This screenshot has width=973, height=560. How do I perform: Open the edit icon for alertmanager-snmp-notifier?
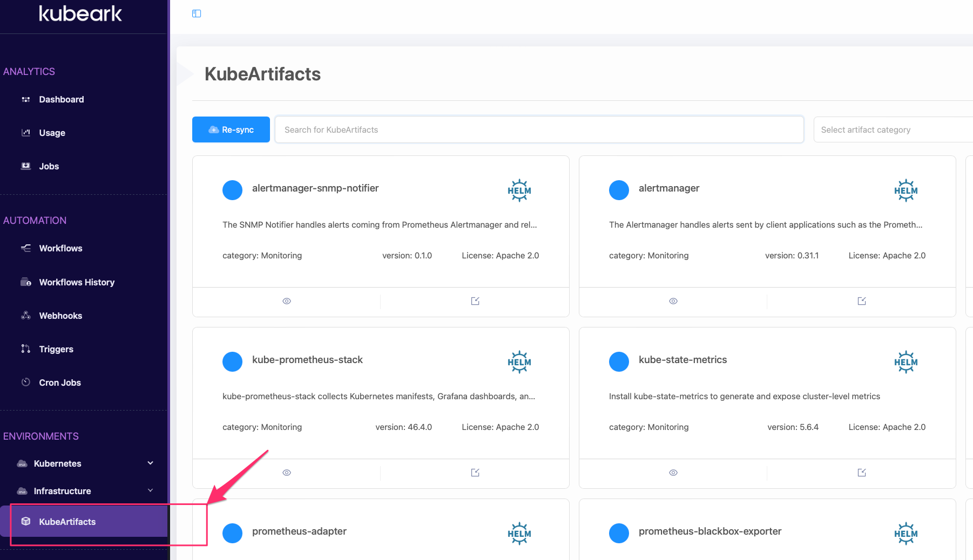point(475,301)
